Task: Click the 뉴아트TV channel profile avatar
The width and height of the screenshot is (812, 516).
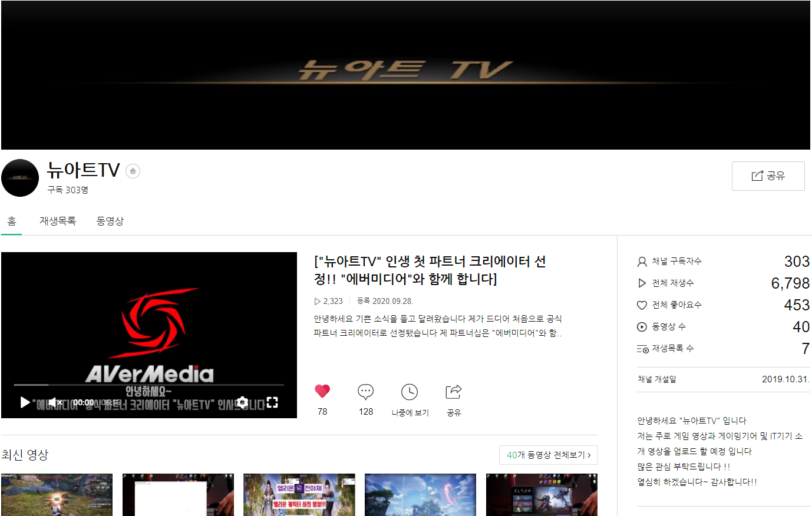Action: [20, 178]
